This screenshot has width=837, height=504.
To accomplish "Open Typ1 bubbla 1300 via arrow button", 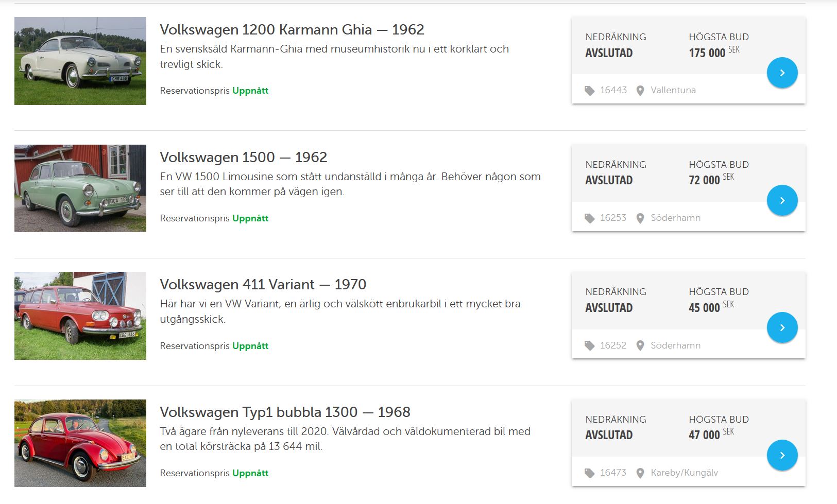I will (782, 455).
